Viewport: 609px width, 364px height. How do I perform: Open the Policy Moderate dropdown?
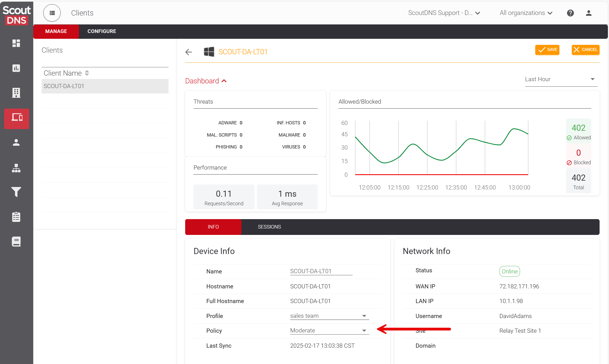coord(330,331)
